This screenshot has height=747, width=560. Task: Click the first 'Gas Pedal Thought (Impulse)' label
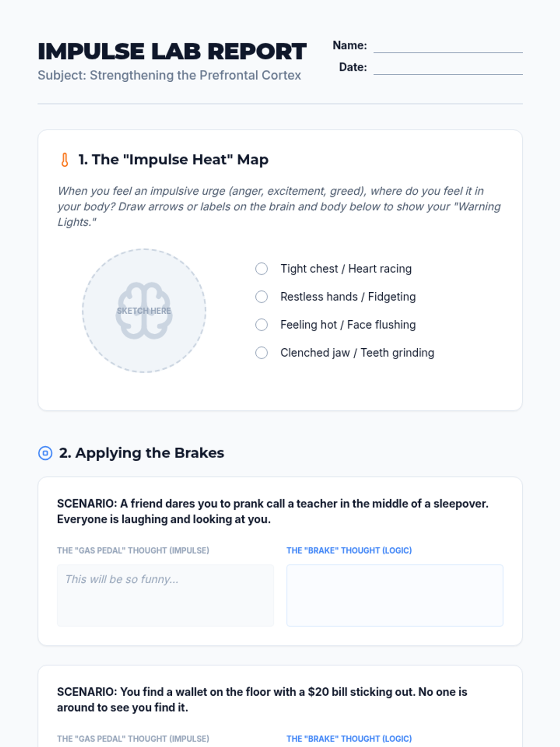coord(133,550)
